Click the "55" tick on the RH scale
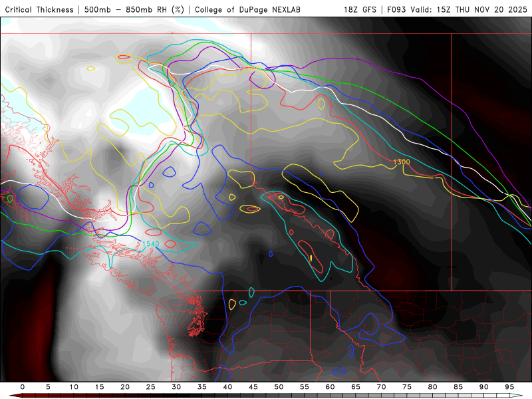 point(305,387)
